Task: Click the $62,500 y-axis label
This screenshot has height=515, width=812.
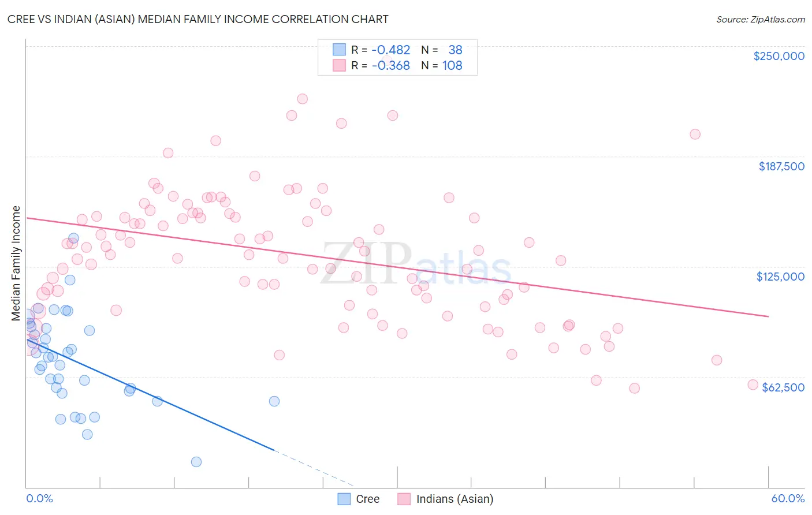Action: click(x=783, y=387)
